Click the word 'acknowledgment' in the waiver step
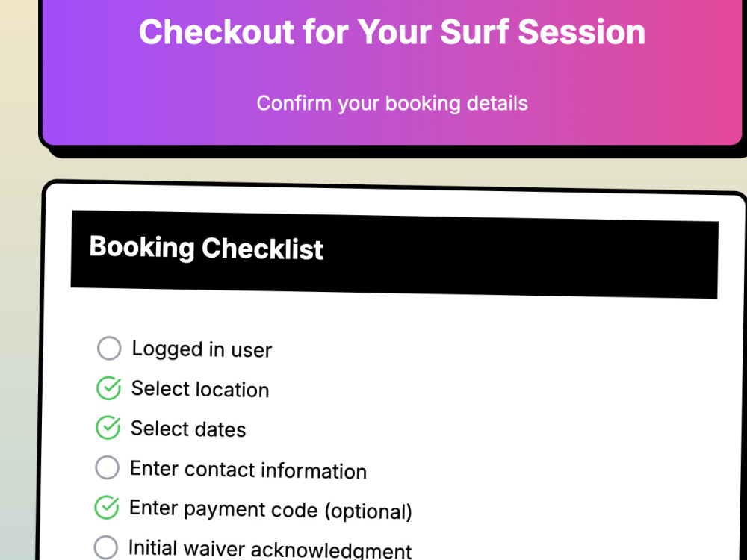 point(331,551)
